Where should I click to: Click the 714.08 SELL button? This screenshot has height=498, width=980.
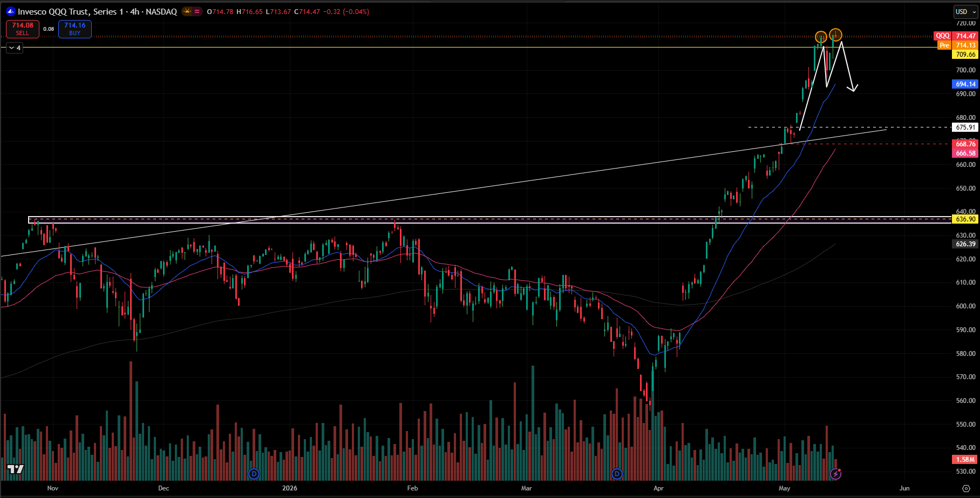pos(23,29)
